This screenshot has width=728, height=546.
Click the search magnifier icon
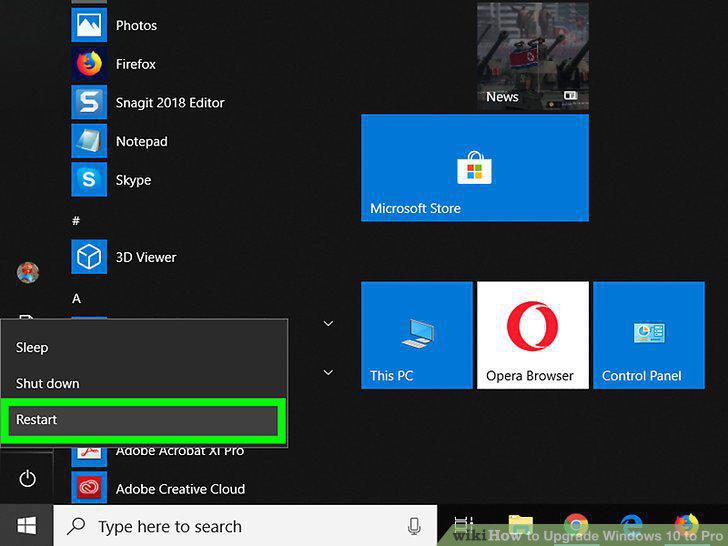click(x=76, y=526)
